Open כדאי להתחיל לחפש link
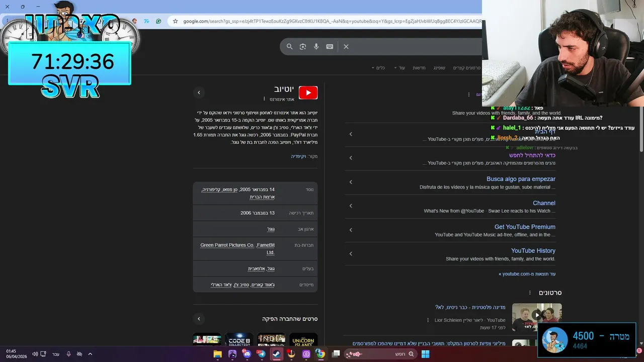This screenshot has height=362, width=644. [532, 155]
